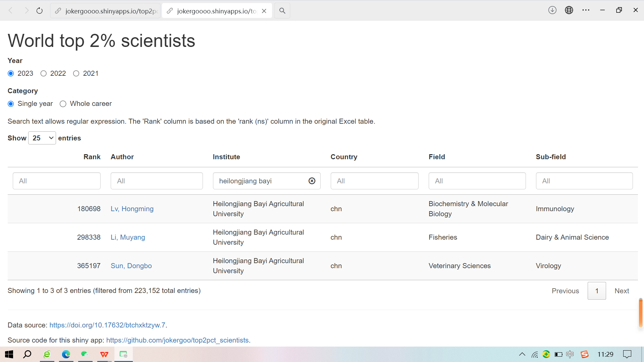This screenshot has height=362, width=644.
Task: Open the WPS Office taskbar icon
Action: [104, 354]
